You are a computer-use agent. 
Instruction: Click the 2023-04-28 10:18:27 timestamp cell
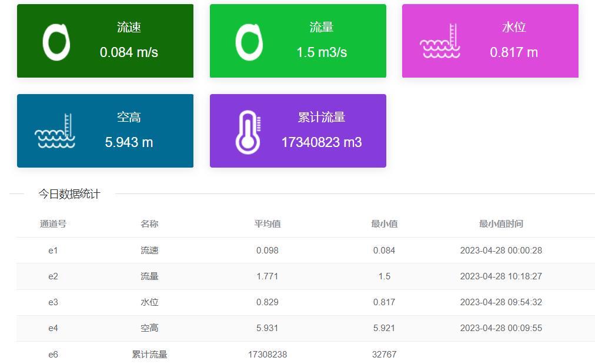(x=501, y=276)
